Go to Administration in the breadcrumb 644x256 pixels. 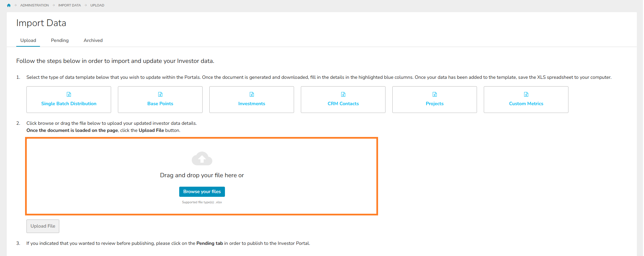pyautogui.click(x=35, y=5)
